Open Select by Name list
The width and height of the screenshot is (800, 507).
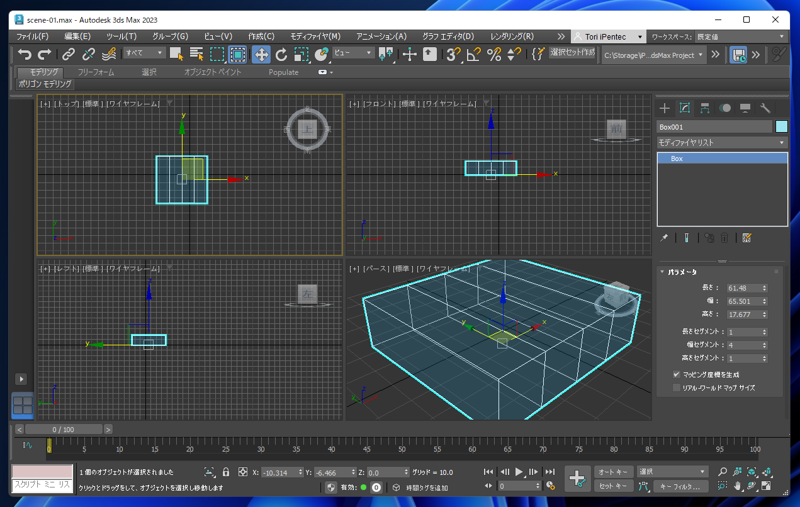coord(196,54)
